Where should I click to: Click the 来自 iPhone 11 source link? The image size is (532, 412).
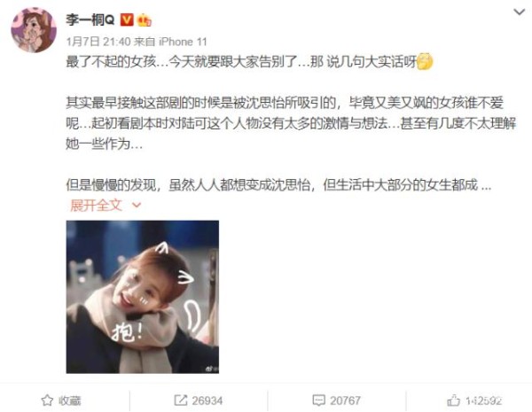coord(170,42)
